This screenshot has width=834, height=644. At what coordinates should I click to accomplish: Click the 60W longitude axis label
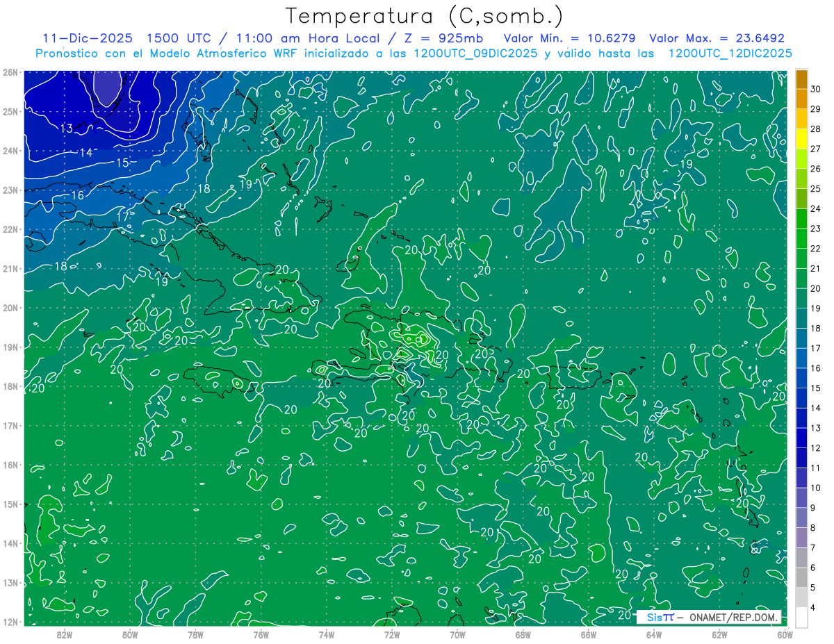tap(785, 634)
